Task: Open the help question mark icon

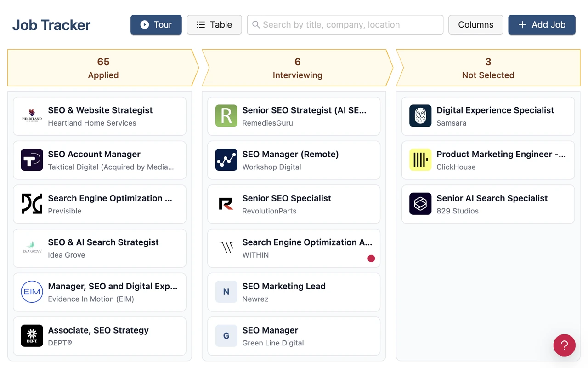Action: point(564,345)
